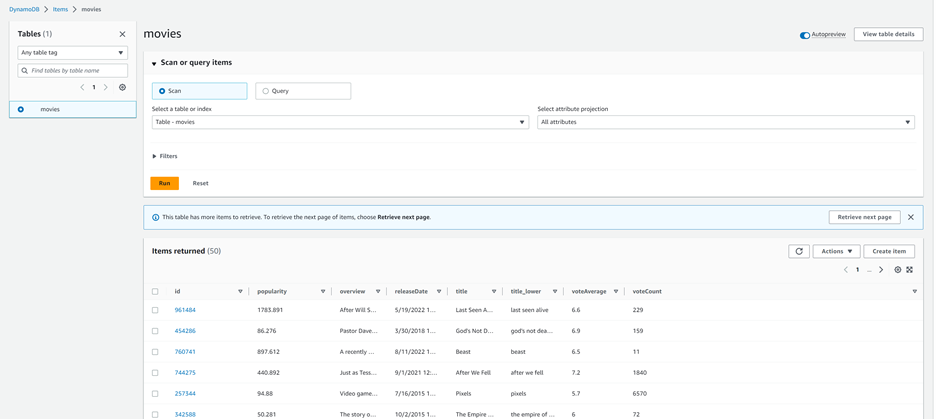This screenshot has height=419, width=936.
Task: Go to previous tables page arrow
Action: 82,87
